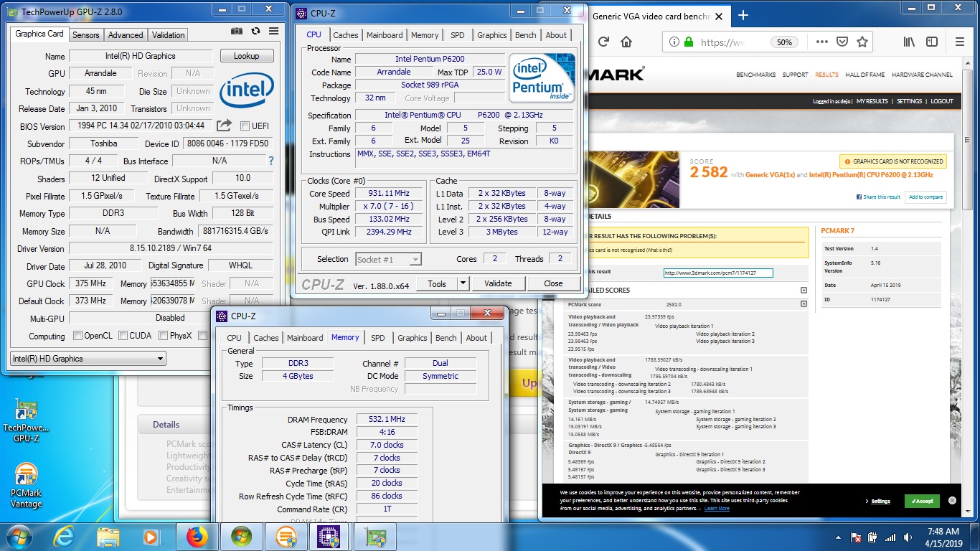Open the BENCHMARKS nav link

pyautogui.click(x=755, y=75)
